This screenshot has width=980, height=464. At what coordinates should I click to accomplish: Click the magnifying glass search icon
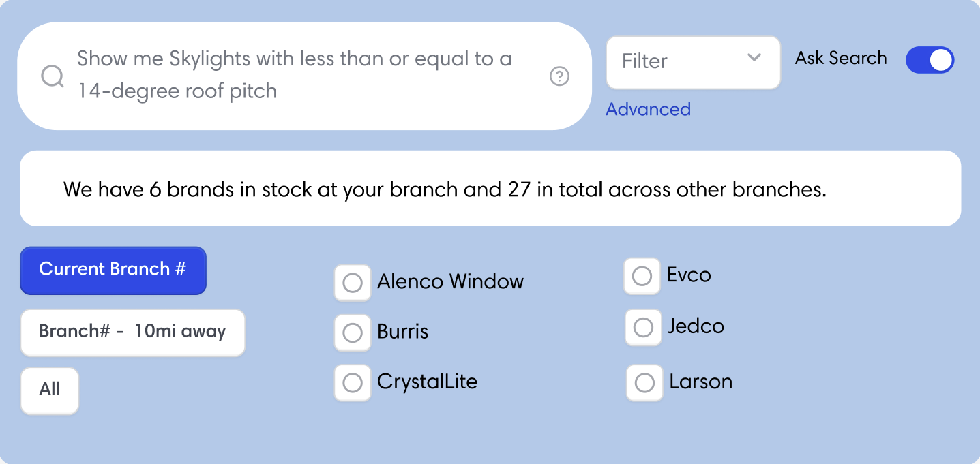click(x=53, y=76)
